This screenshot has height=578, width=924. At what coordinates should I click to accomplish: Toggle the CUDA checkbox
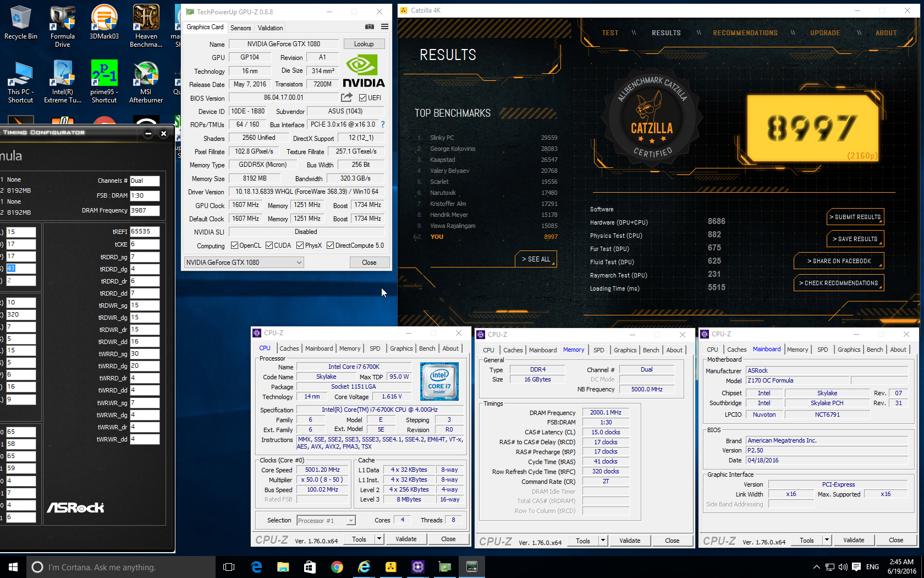pyautogui.click(x=269, y=246)
